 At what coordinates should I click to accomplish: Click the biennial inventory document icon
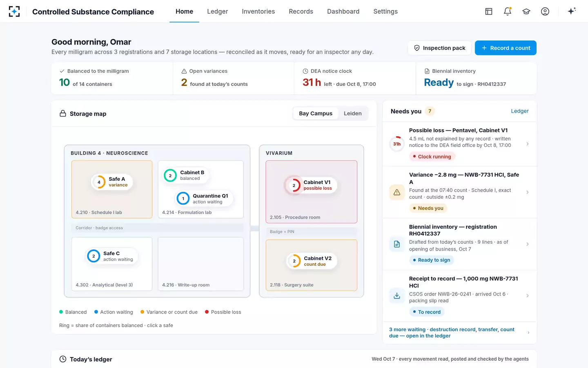click(x=397, y=244)
